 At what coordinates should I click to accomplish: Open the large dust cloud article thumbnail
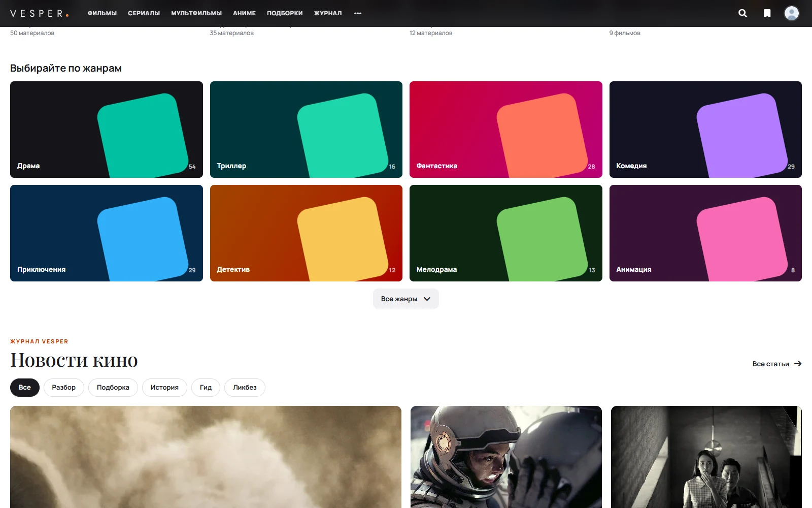(x=206, y=457)
